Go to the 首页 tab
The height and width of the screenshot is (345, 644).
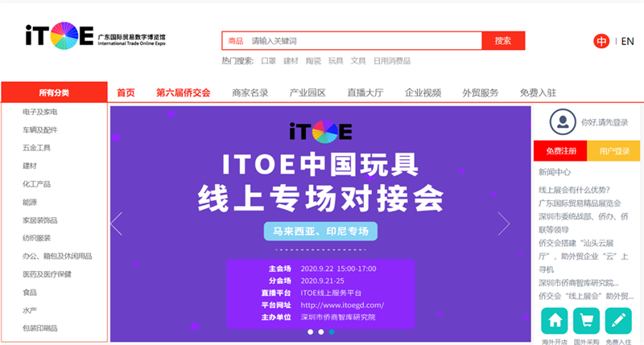pos(126,92)
